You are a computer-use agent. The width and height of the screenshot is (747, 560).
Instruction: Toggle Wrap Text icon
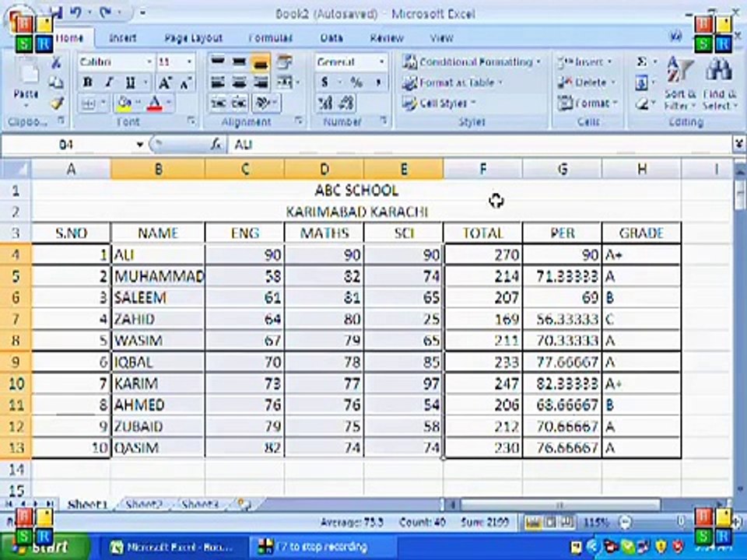tap(285, 62)
